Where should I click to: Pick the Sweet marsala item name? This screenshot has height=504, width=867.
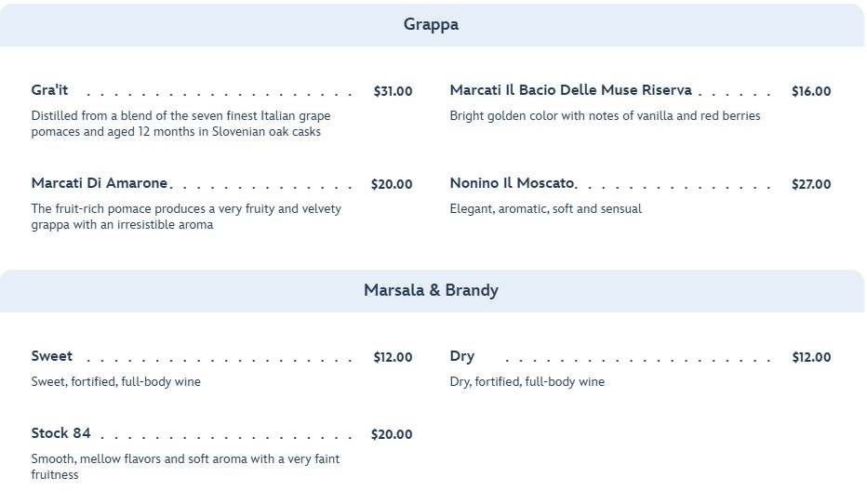[x=51, y=356]
